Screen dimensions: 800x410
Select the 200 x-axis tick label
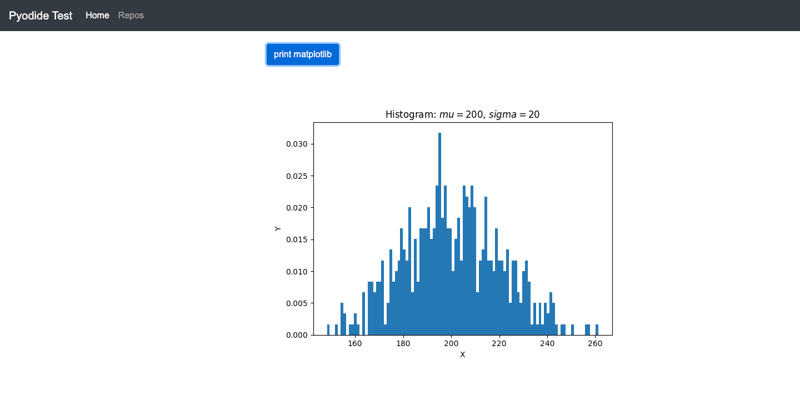coord(451,343)
